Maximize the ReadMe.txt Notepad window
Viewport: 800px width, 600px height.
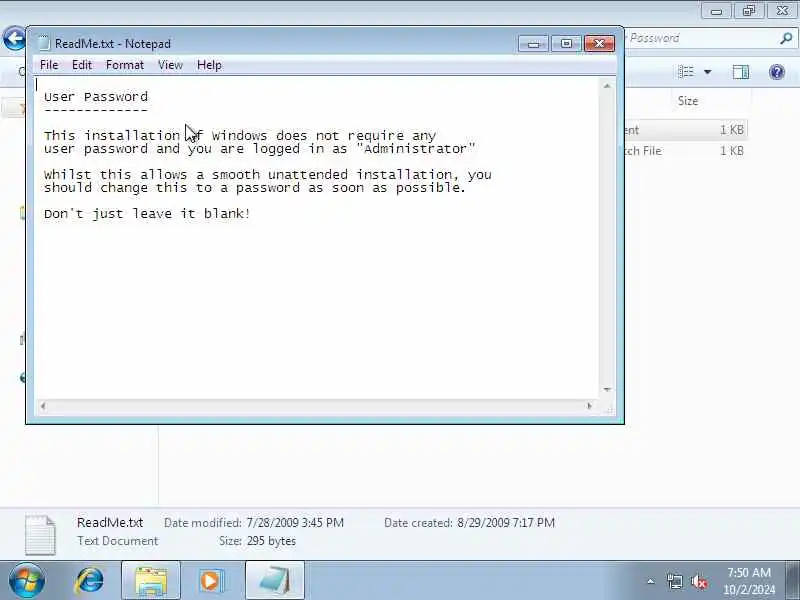(566, 44)
